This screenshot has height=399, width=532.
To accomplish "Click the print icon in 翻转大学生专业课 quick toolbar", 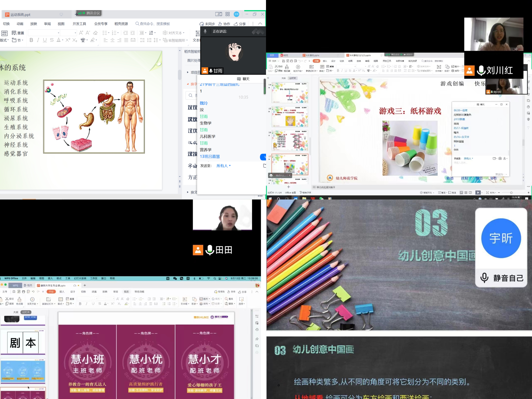I will tap(24, 292).
